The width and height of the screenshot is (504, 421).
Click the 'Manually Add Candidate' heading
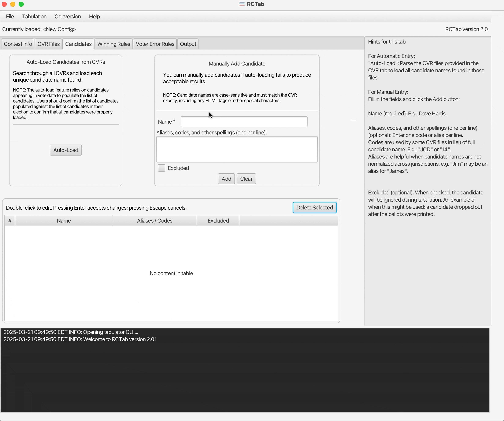click(237, 64)
